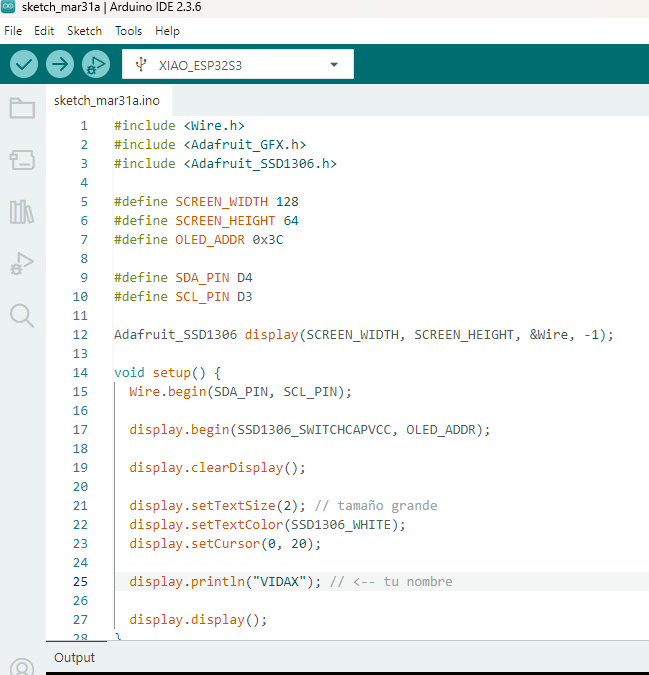
Task: Open the Tools menu
Action: tap(128, 31)
